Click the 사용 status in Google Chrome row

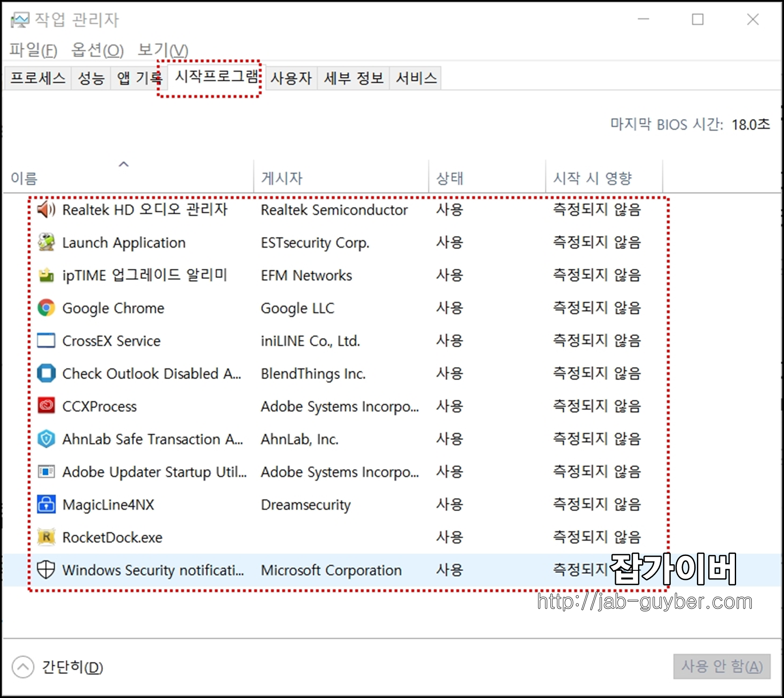(449, 308)
